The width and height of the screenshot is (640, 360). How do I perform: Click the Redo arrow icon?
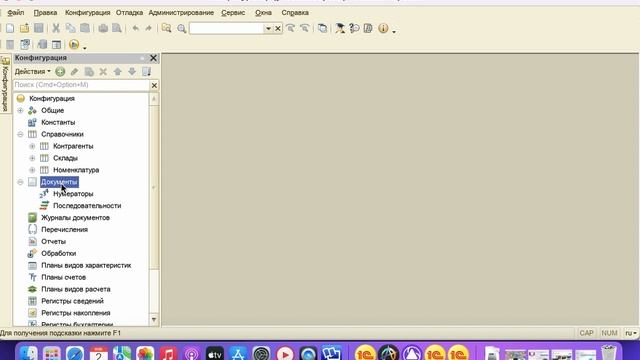click(149, 28)
